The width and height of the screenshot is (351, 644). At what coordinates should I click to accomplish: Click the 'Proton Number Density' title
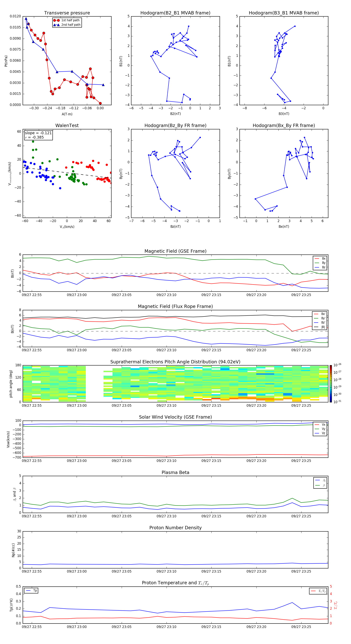click(175, 528)
